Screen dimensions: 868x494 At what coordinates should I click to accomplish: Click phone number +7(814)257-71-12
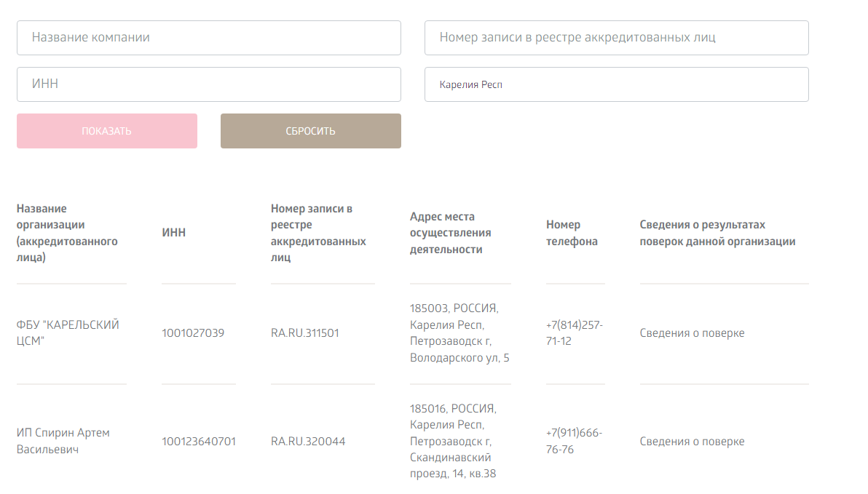[x=573, y=332]
